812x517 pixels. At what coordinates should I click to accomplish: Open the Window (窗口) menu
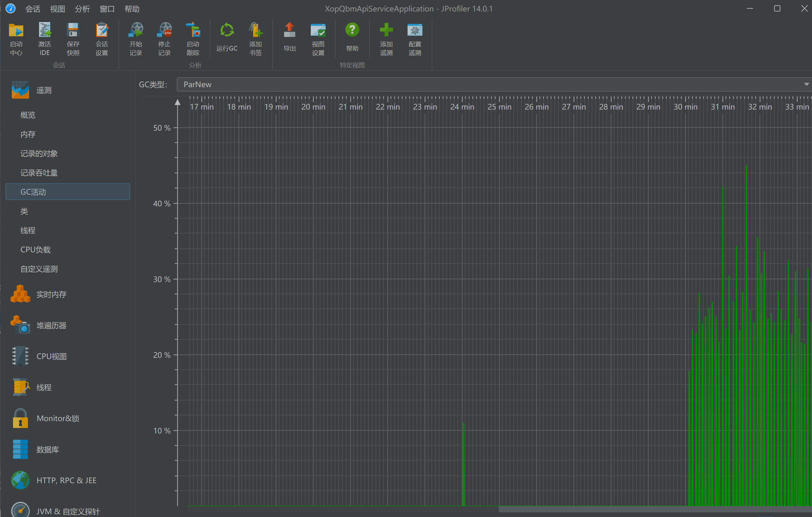coord(107,9)
